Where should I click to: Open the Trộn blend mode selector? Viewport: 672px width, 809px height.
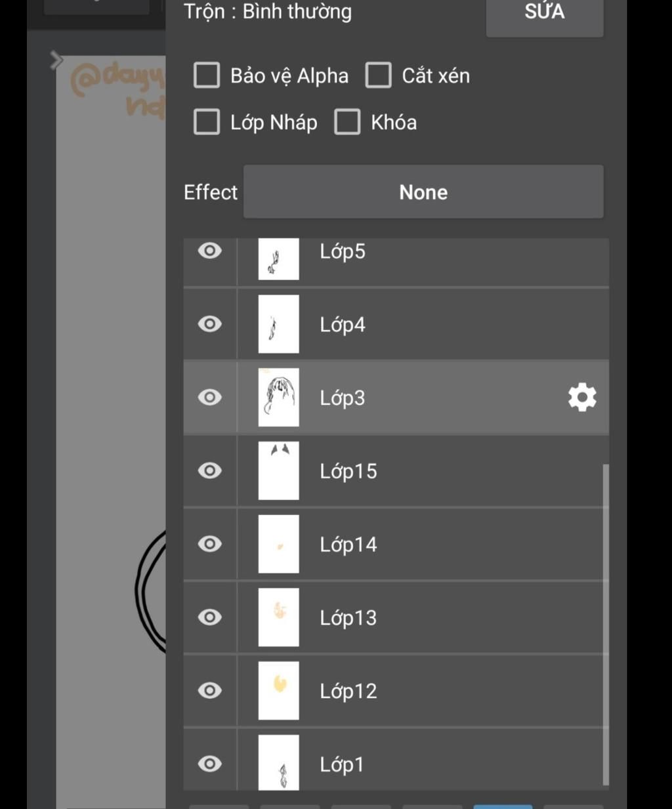[268, 12]
